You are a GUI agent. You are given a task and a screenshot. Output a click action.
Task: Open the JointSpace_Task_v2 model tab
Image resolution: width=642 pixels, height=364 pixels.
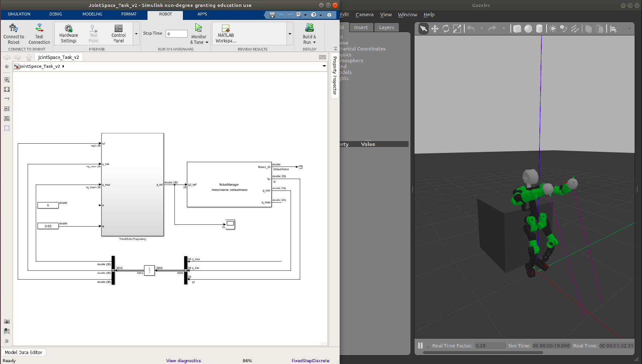pyautogui.click(x=59, y=57)
